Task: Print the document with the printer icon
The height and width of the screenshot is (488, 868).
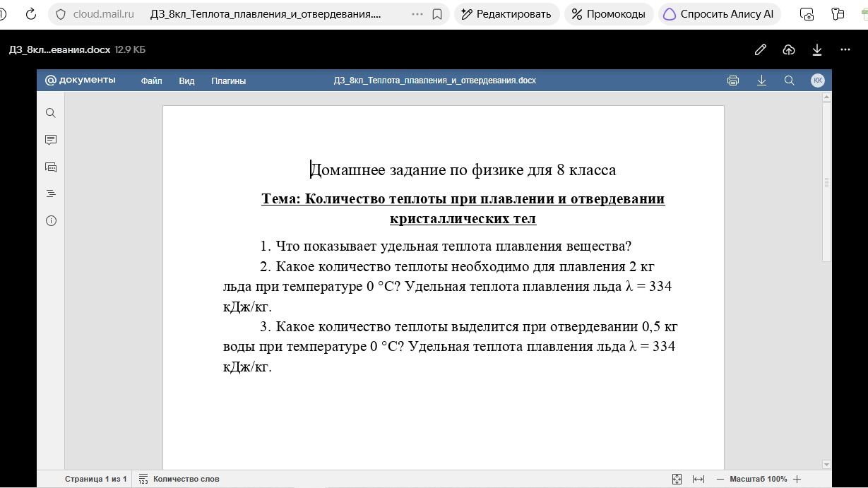Action: click(x=733, y=81)
